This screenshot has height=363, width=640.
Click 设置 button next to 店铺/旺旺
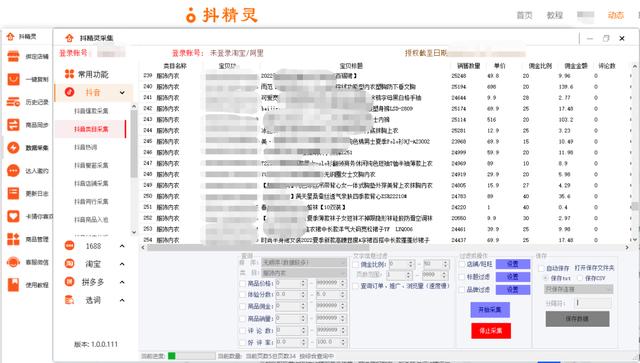[x=513, y=264]
